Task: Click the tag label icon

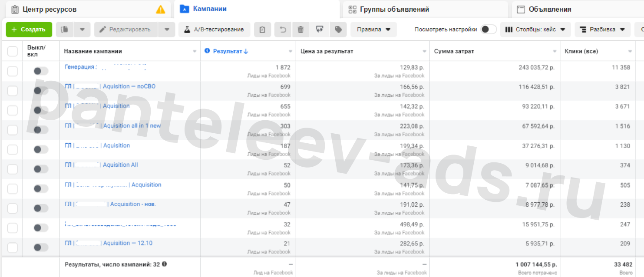Action: click(338, 30)
